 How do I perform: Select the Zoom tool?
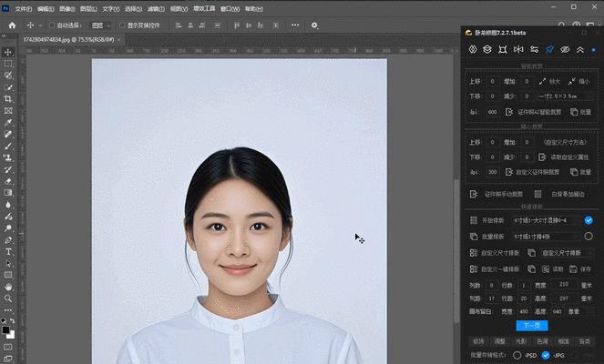(8, 298)
